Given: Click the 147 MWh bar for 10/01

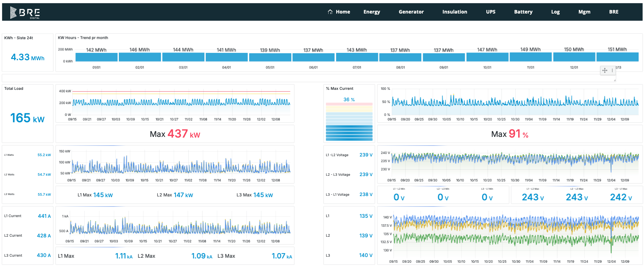Looking at the screenshot, I should click(x=487, y=57).
